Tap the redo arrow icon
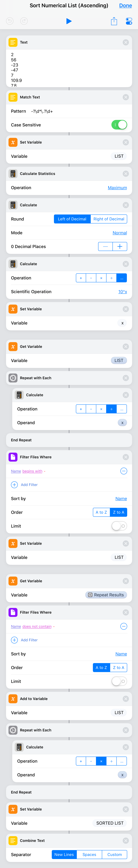Image resolution: width=138 pixels, height=868 pixels. click(x=24, y=21)
